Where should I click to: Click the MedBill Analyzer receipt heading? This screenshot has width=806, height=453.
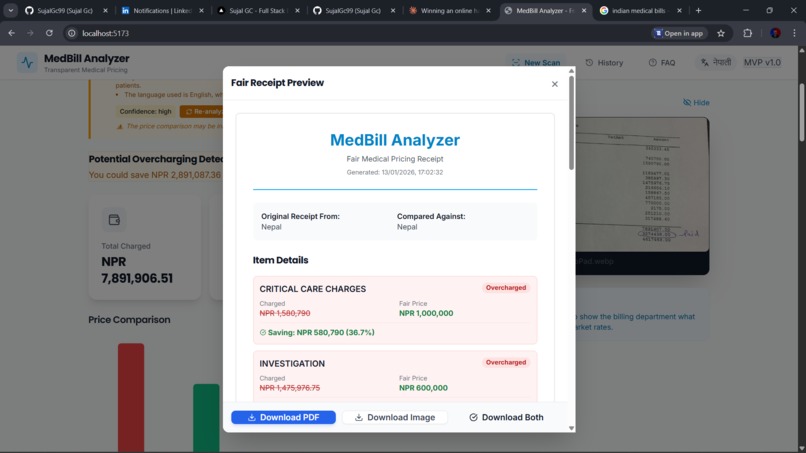coord(395,140)
